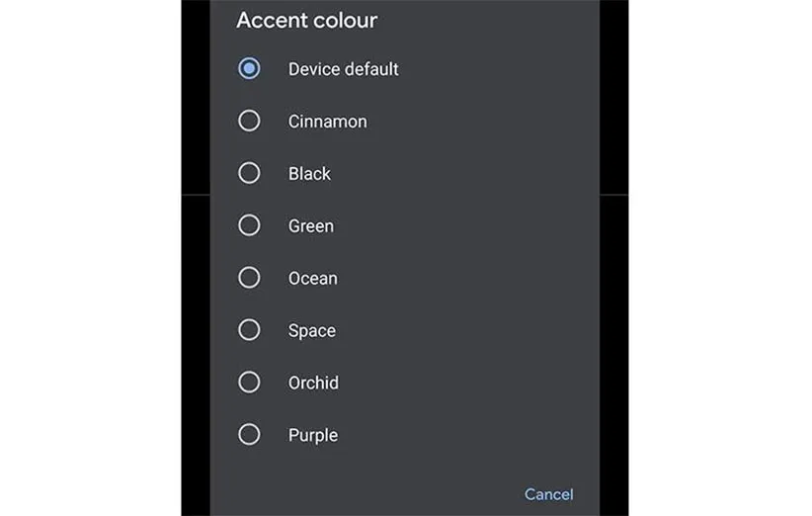Select the Device default radio button
Image resolution: width=812 pixels, height=516 pixels.
pos(249,69)
